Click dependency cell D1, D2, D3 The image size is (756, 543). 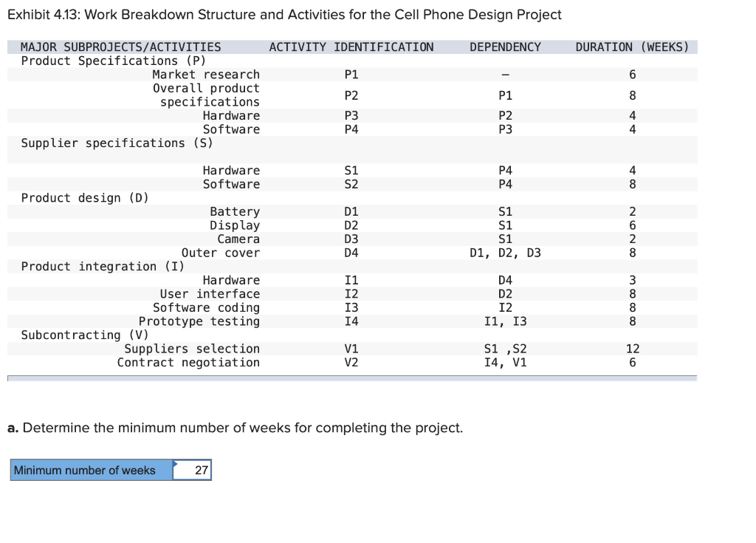(505, 252)
